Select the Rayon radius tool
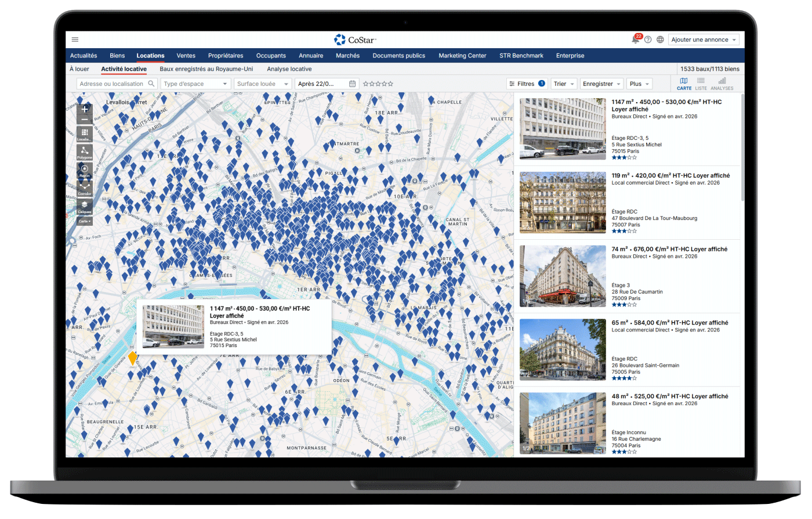Image resolution: width=812 pixels, height=519 pixels. coord(85,171)
